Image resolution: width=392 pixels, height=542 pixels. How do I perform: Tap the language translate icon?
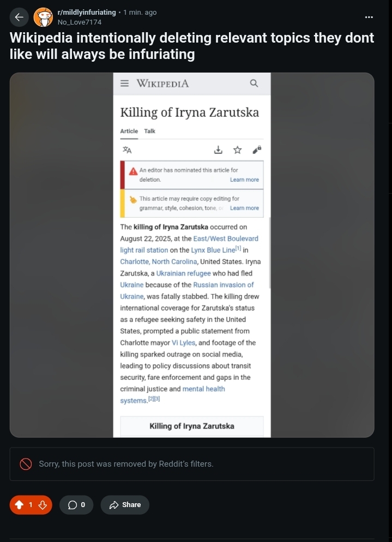coord(126,150)
